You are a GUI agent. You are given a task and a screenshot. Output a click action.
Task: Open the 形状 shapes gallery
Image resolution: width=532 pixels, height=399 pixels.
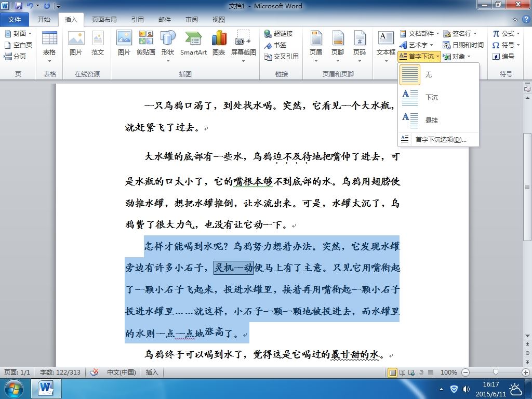168,47
